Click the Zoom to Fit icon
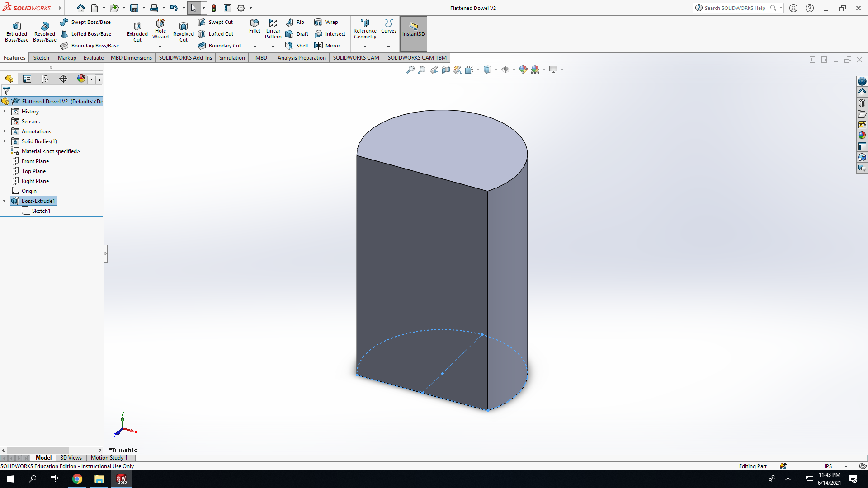The width and height of the screenshot is (868, 488). (410, 70)
